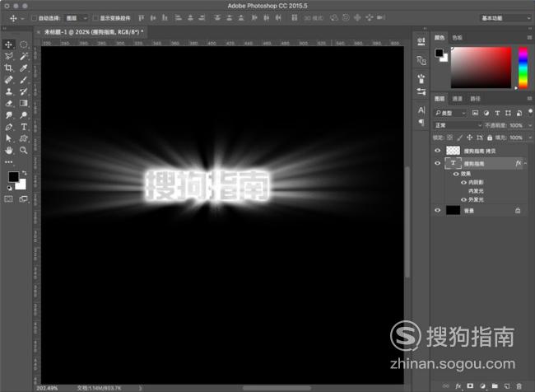Select the Custom Shape tool
535x392 pixels.
24,138
